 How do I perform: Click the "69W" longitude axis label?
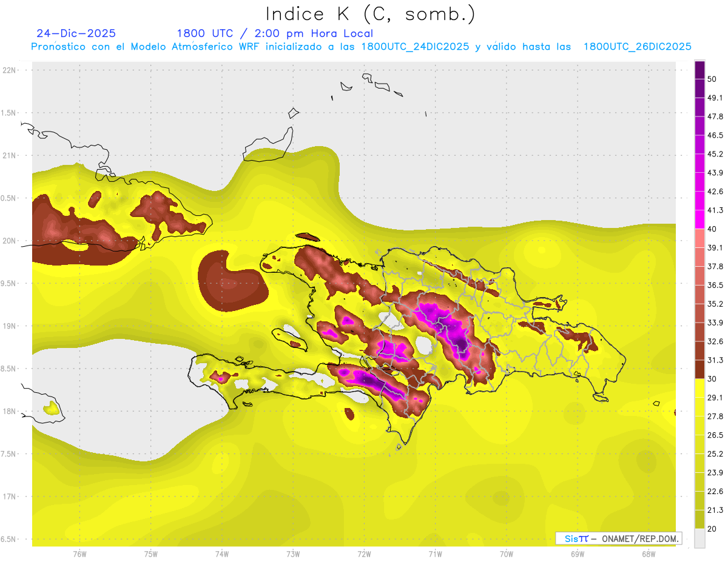[578, 554]
